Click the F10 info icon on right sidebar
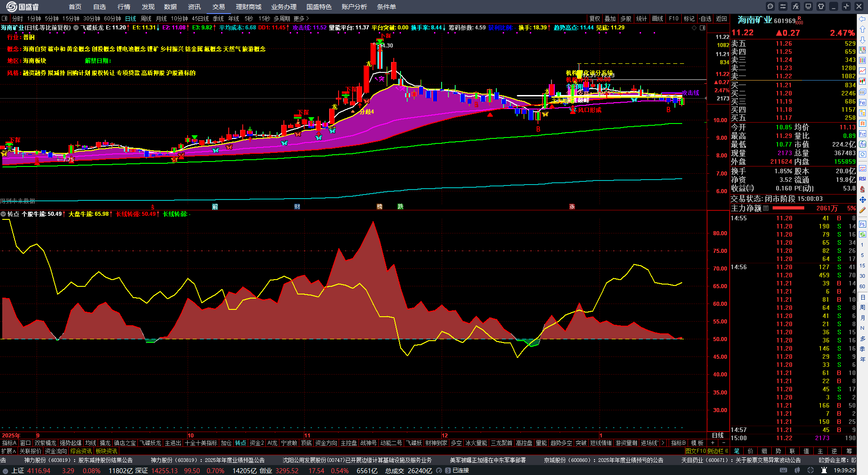 (x=863, y=103)
